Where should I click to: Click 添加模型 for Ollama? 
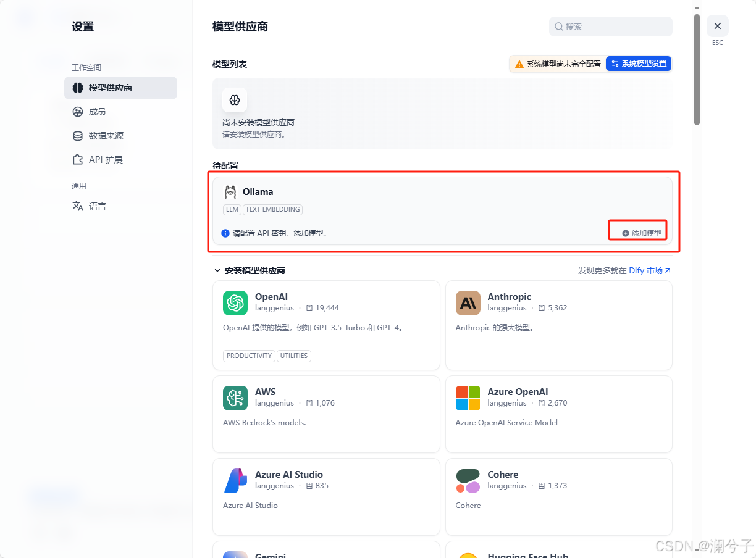[x=642, y=233]
